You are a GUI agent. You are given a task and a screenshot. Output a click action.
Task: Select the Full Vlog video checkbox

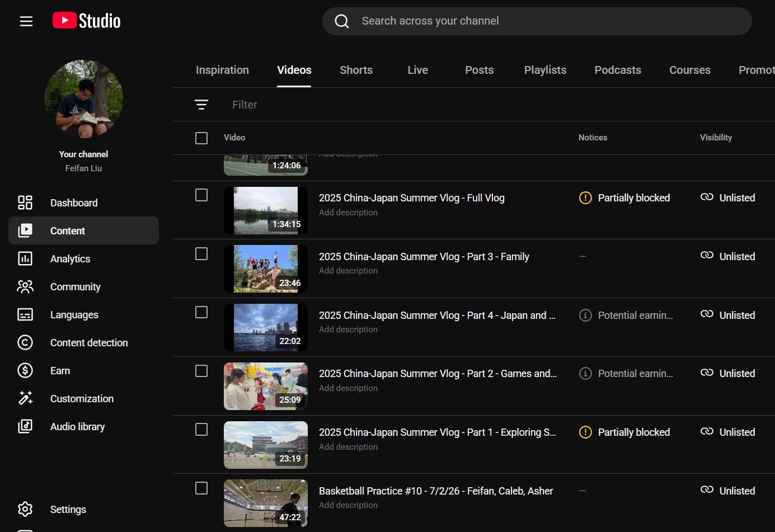coord(201,195)
